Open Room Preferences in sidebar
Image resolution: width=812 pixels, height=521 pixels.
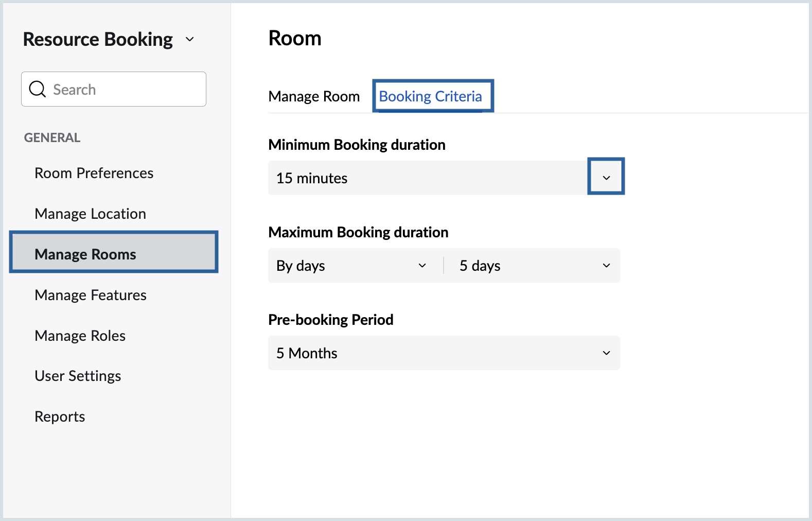click(94, 173)
